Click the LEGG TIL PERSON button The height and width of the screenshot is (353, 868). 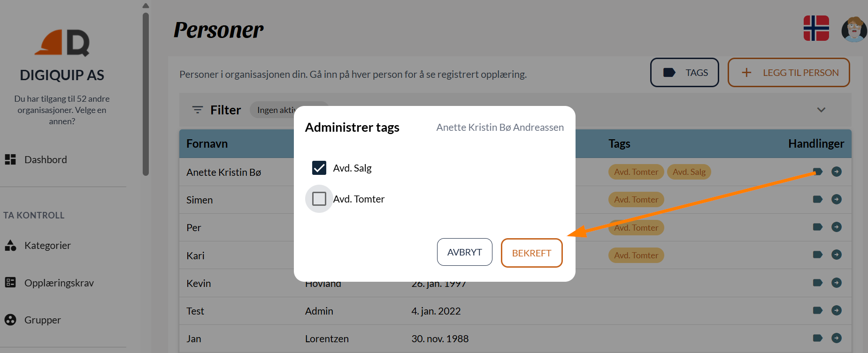pos(788,72)
